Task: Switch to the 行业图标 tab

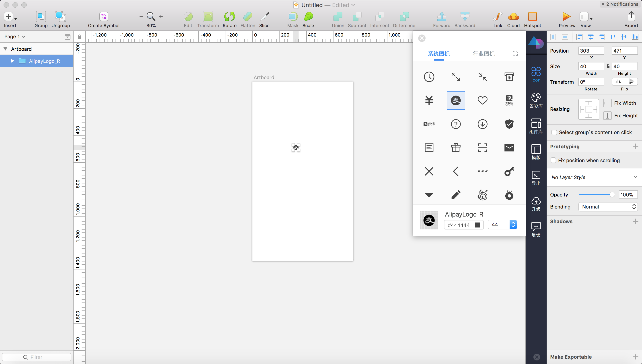Action: [x=484, y=54]
